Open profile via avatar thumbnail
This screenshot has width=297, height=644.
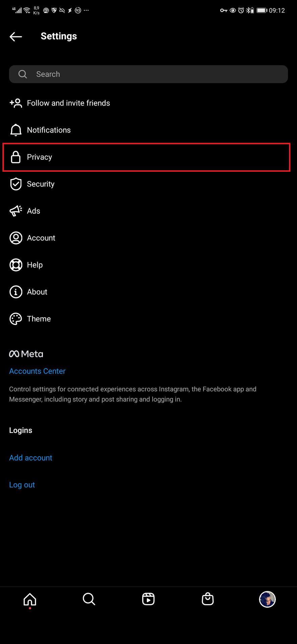coord(267,599)
